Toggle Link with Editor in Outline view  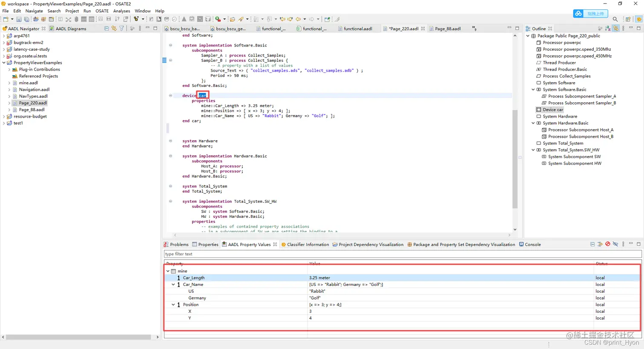(x=616, y=29)
